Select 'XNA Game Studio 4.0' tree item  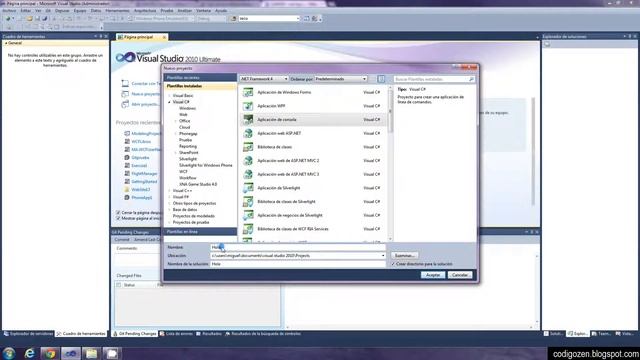[x=198, y=184]
